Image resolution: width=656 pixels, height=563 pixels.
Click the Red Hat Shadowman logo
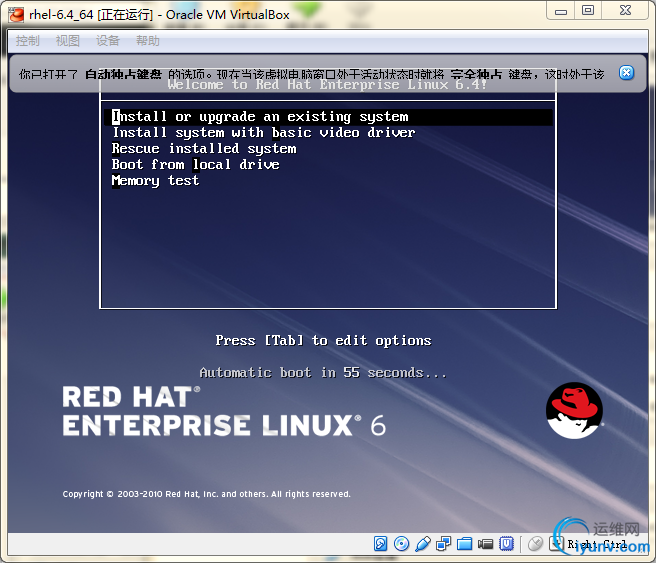574,410
